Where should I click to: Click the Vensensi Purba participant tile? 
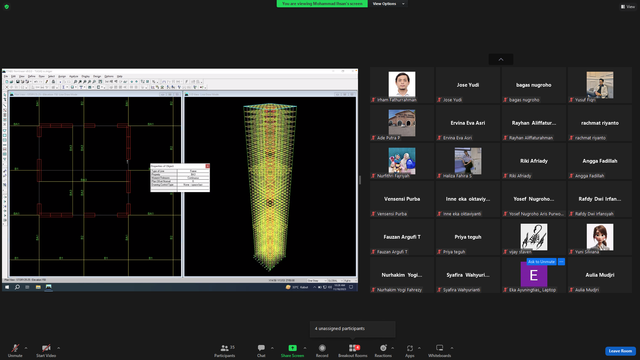[x=402, y=199]
